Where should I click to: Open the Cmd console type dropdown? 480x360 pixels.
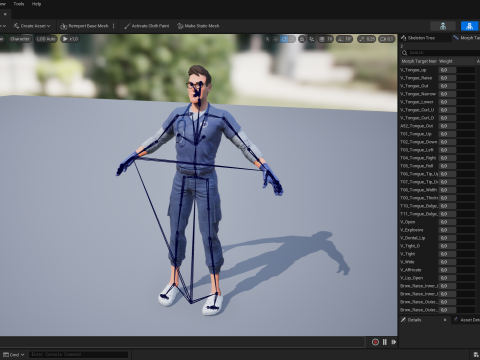coord(14,355)
